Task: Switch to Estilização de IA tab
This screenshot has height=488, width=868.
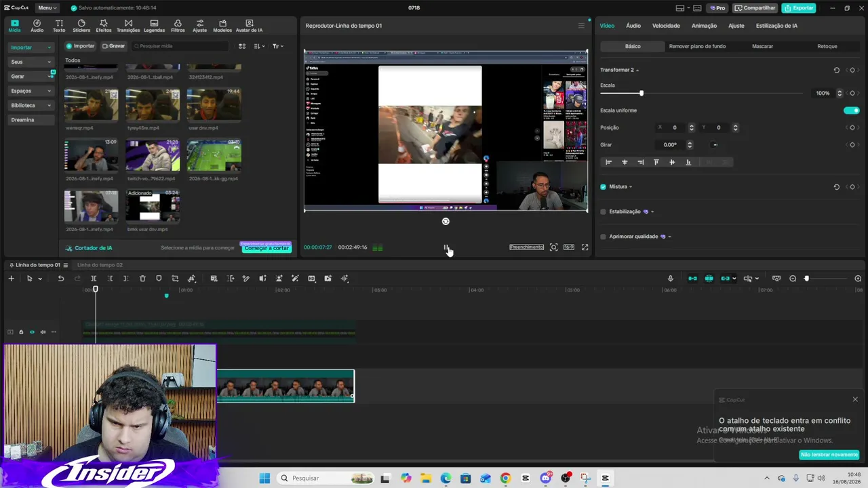Action: tap(776, 26)
